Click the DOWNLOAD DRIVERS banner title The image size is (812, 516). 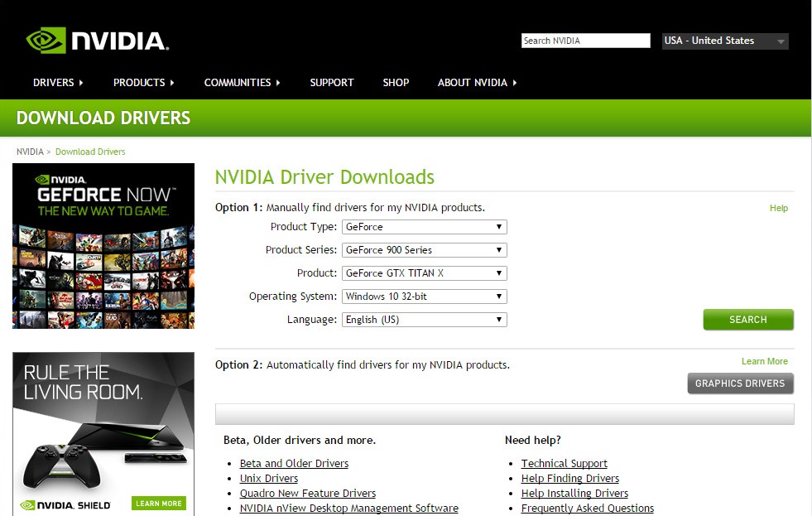pos(103,118)
